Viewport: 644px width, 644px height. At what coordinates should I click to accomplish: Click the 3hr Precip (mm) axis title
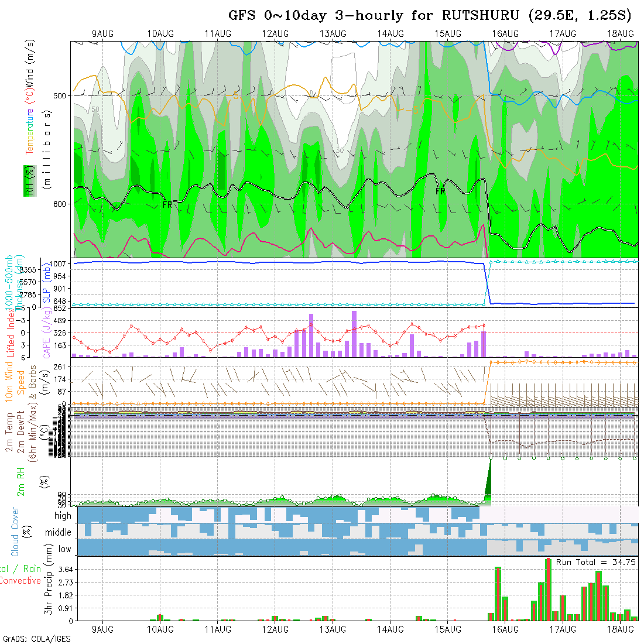[49, 579]
